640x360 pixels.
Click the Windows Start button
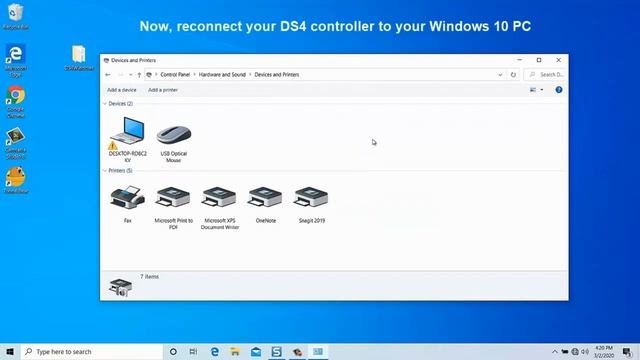(10, 351)
